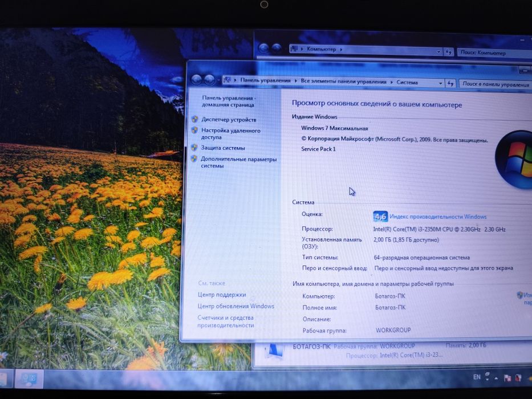Select '64-разрядная операционная система' text

pos(422,258)
